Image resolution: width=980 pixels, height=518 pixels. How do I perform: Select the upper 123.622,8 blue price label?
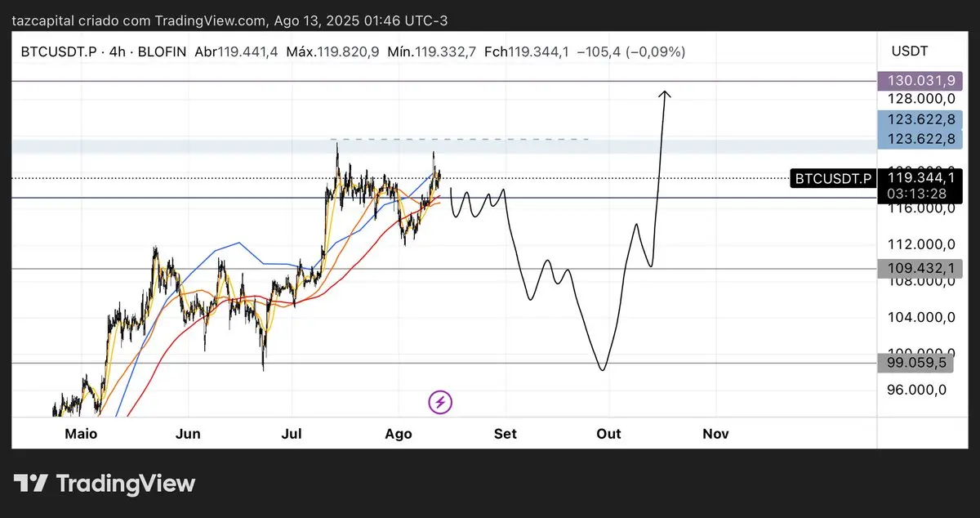click(921, 119)
